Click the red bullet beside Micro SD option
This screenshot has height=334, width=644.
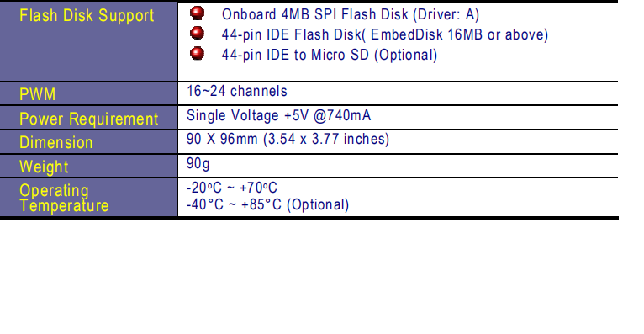click(x=197, y=53)
